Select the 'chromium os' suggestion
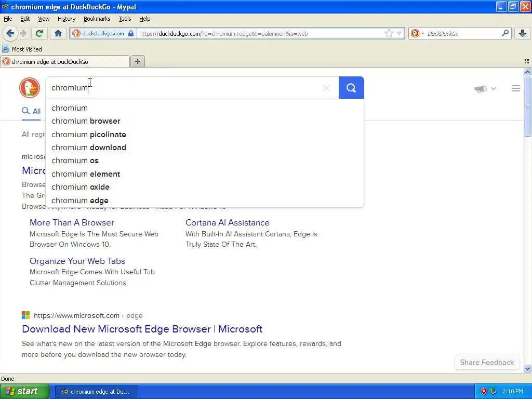This screenshot has width=532, height=399. [205, 161]
